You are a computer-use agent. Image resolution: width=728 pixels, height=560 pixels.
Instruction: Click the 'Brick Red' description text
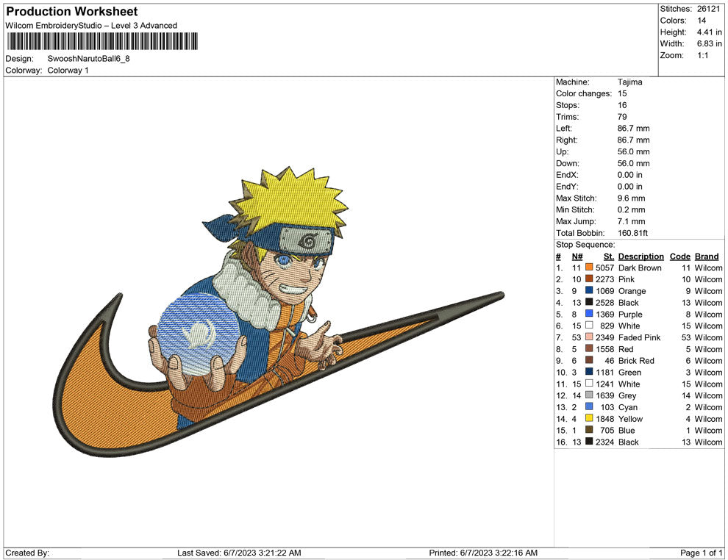click(636, 361)
